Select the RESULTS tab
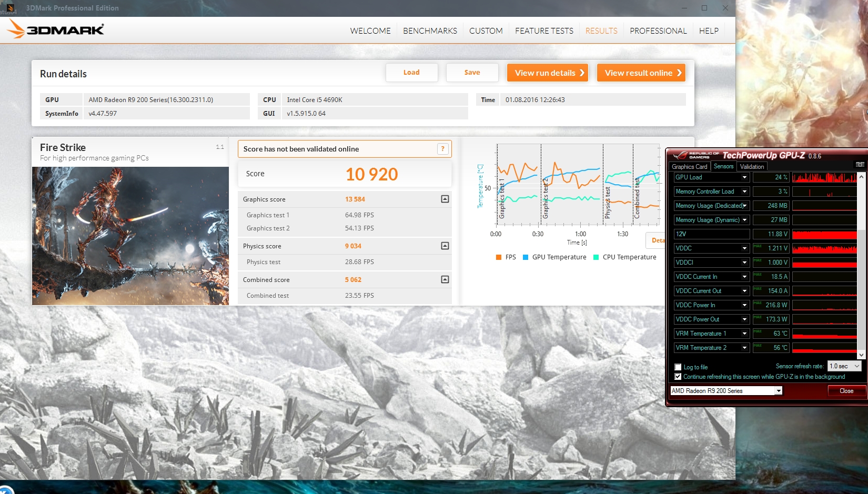Image resolution: width=868 pixels, height=494 pixels. [601, 31]
